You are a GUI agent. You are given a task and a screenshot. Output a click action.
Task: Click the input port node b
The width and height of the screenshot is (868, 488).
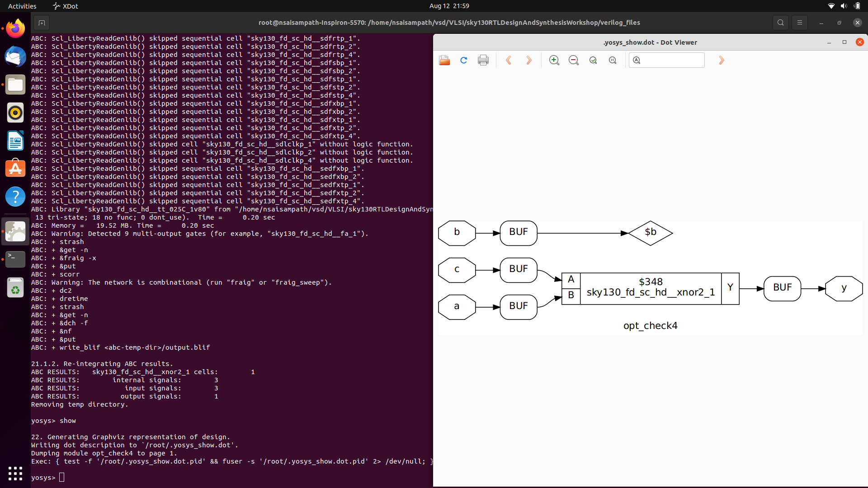click(457, 233)
